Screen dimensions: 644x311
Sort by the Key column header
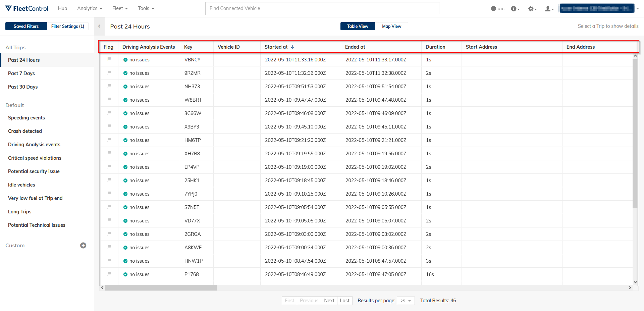click(x=188, y=47)
